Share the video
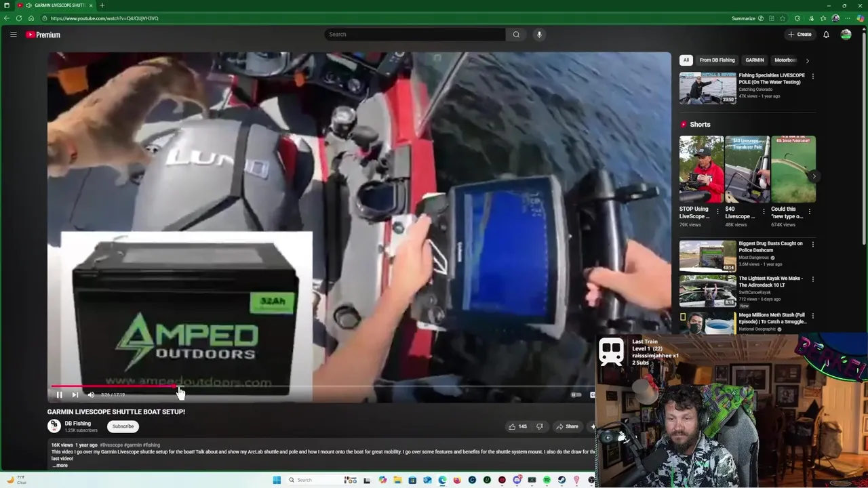The image size is (868, 488). pyautogui.click(x=567, y=426)
